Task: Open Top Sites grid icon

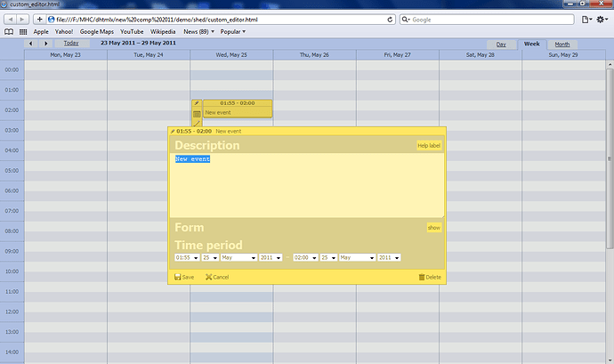Action: (x=23, y=32)
